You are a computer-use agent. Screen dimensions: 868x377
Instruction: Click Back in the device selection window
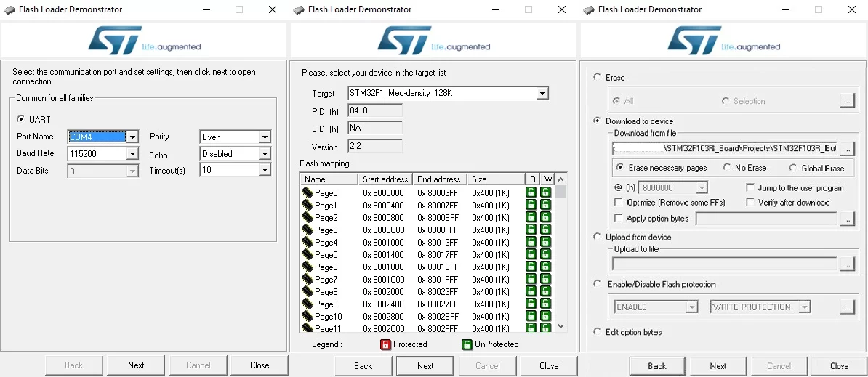(x=363, y=366)
